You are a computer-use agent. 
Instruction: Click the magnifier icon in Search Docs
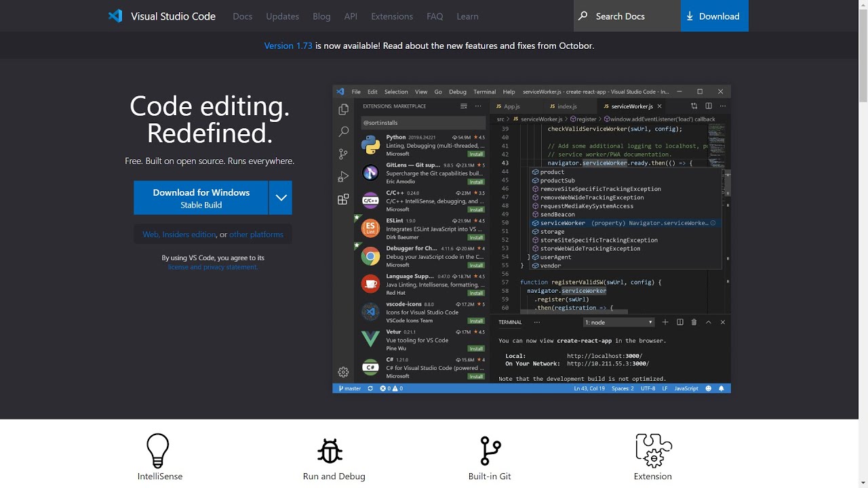[x=583, y=16]
